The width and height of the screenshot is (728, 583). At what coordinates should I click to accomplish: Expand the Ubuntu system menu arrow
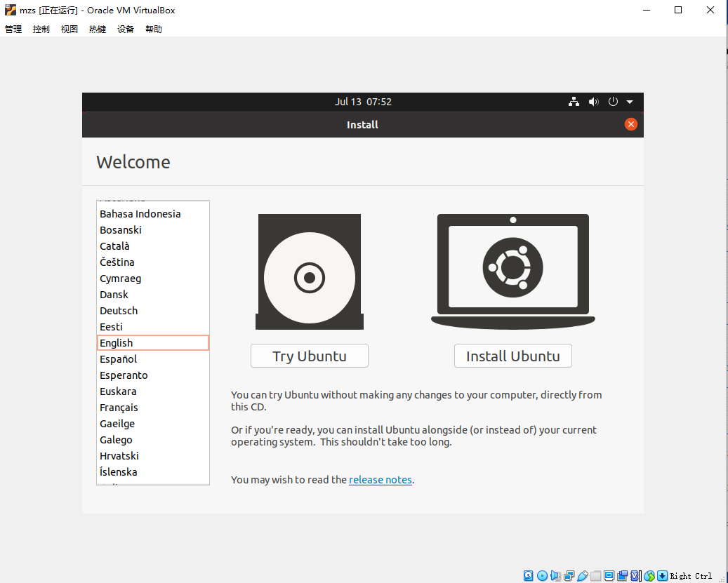(630, 102)
